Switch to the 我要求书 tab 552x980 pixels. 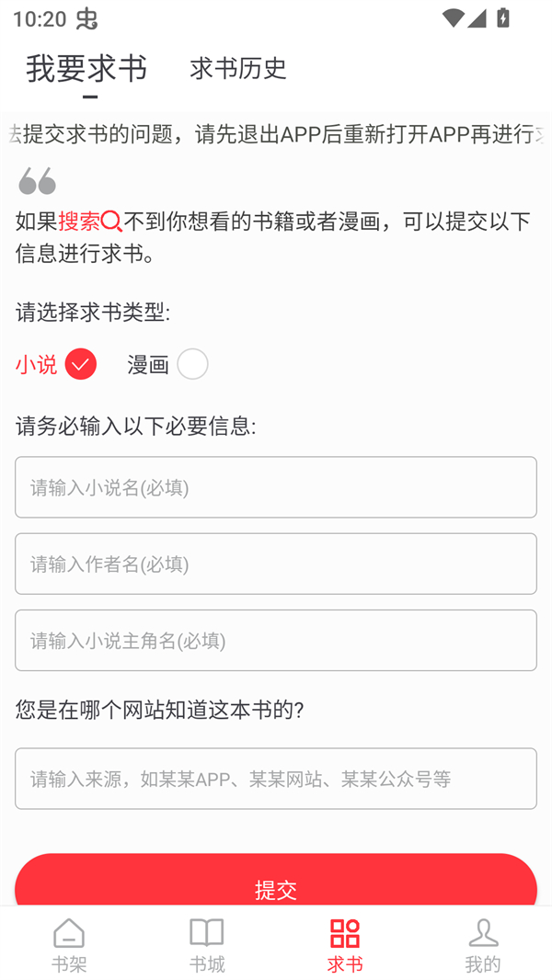point(86,68)
